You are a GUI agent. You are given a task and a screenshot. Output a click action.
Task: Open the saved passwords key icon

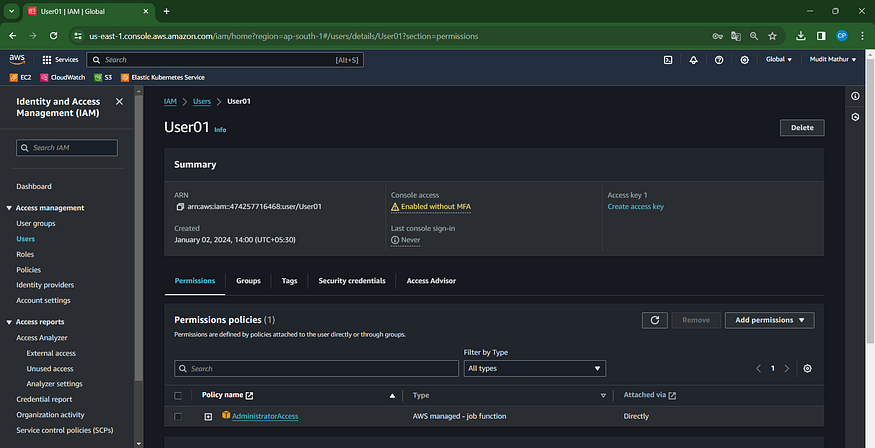(718, 36)
